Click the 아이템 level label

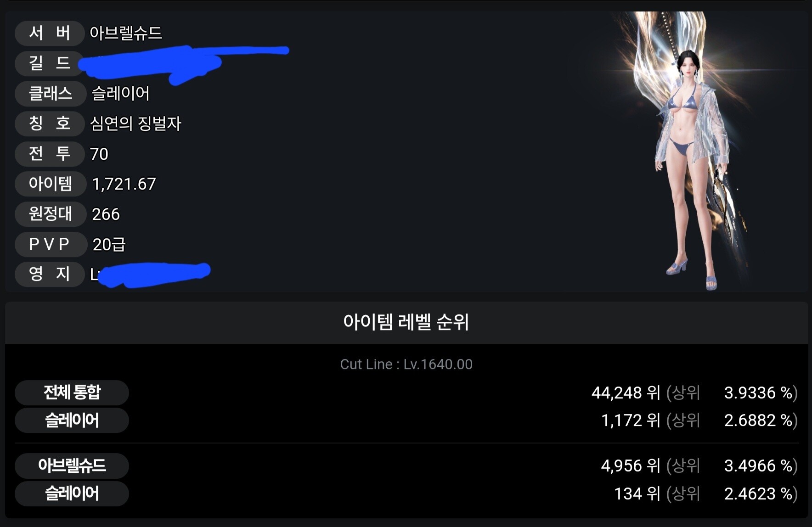tap(51, 184)
